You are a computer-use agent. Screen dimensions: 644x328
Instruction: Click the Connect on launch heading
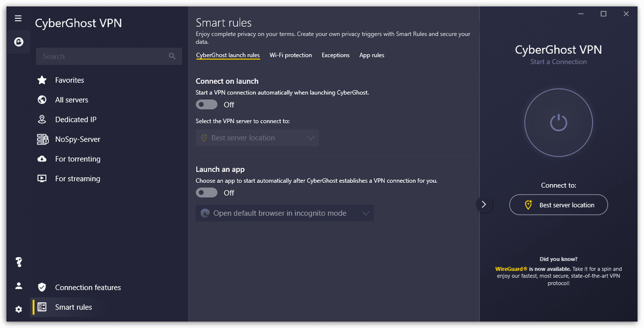point(227,81)
